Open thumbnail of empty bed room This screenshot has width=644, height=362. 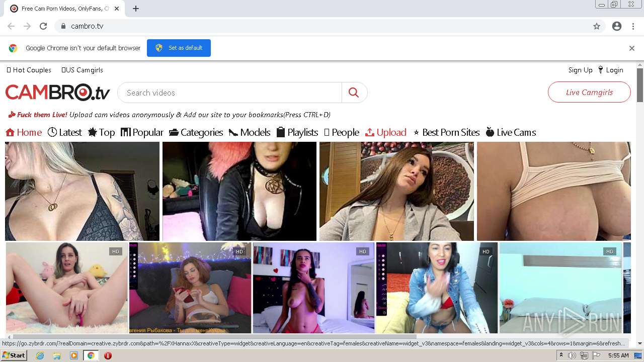[x=560, y=288]
